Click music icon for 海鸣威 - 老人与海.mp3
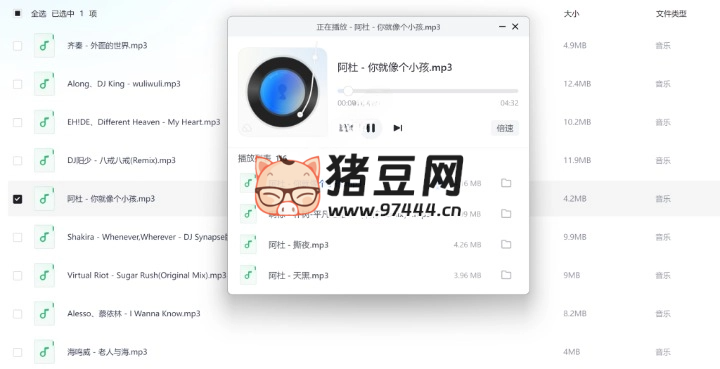 pyautogui.click(x=45, y=352)
